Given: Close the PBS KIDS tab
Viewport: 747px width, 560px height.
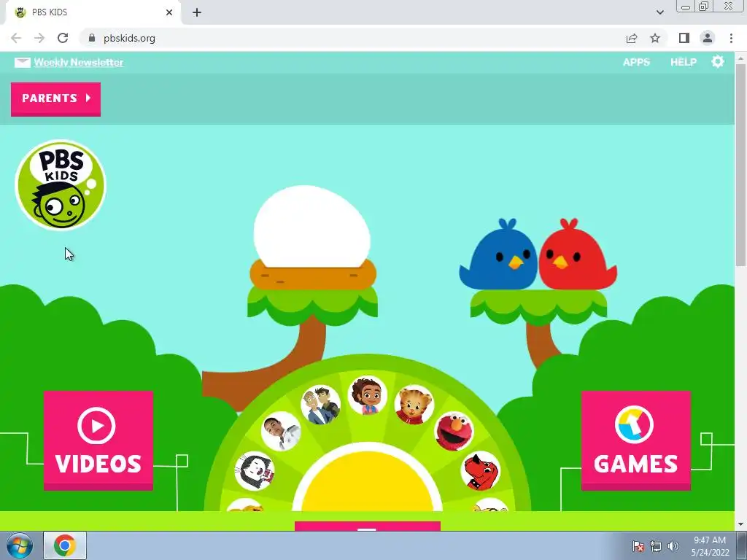Looking at the screenshot, I should 169,12.
